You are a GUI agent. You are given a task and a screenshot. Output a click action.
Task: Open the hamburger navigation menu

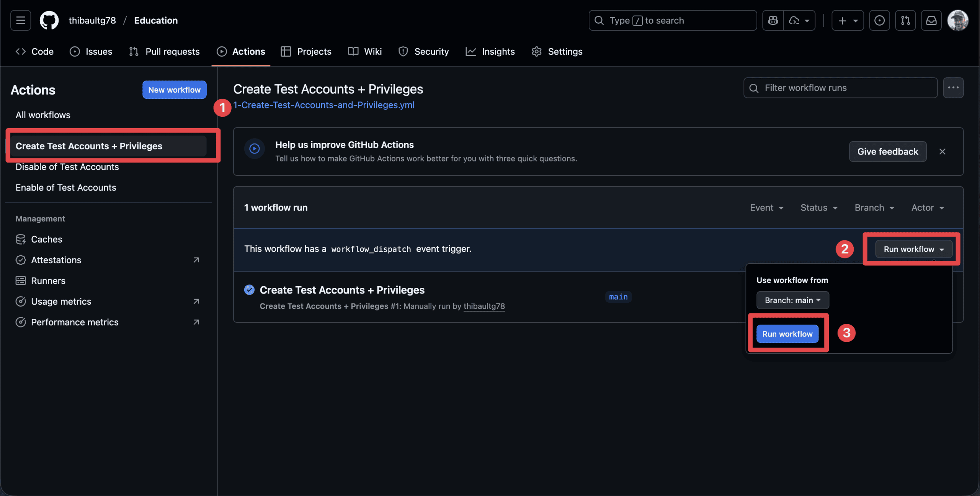(21, 20)
